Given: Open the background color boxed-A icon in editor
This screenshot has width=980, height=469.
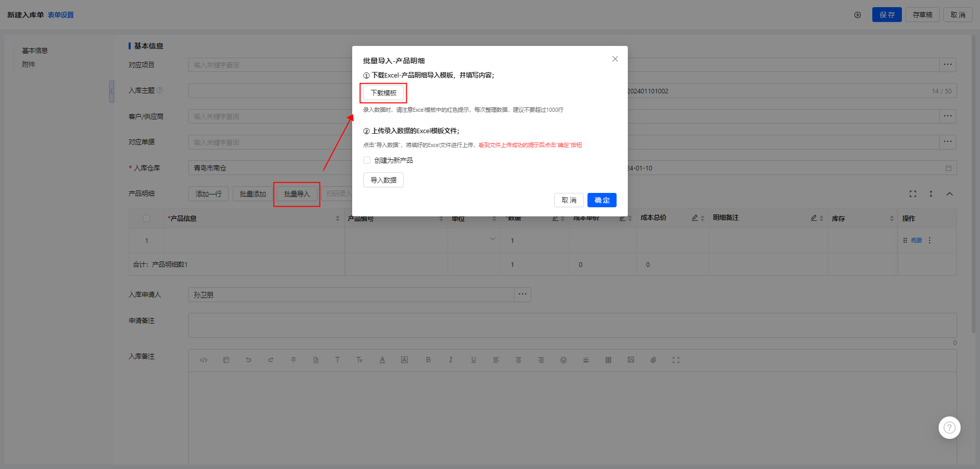Looking at the screenshot, I should tap(404, 360).
